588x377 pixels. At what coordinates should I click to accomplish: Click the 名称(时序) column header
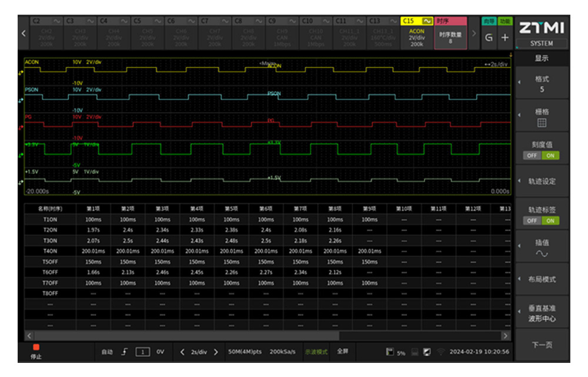point(50,208)
